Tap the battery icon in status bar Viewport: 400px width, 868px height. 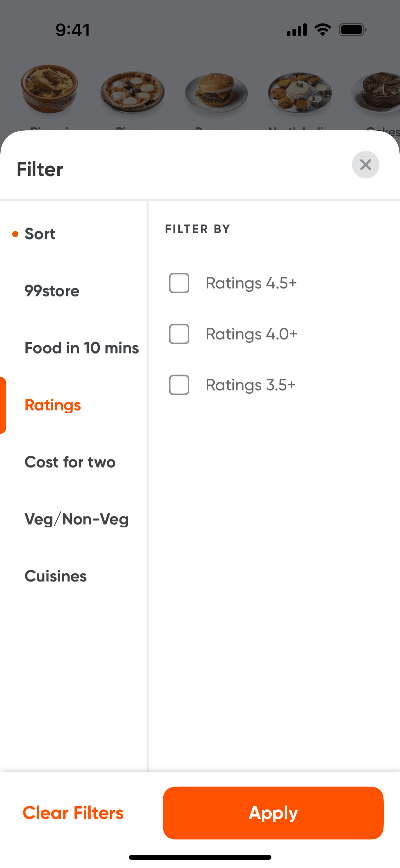pyautogui.click(x=353, y=30)
